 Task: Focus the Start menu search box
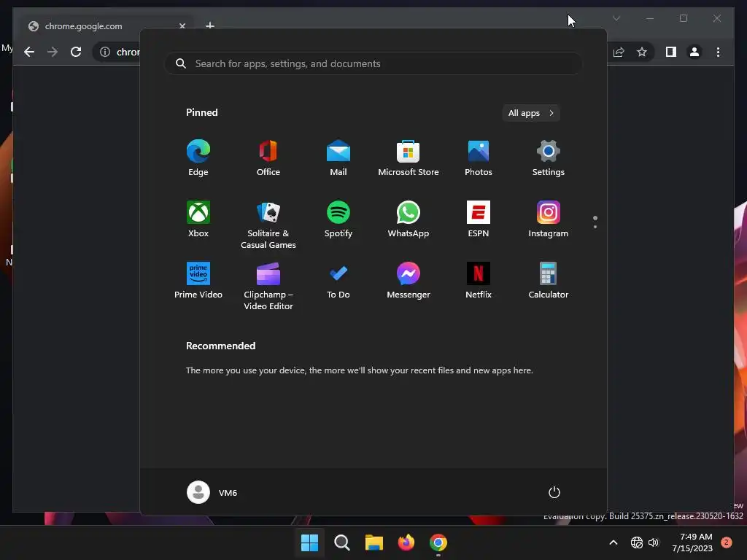(x=373, y=63)
